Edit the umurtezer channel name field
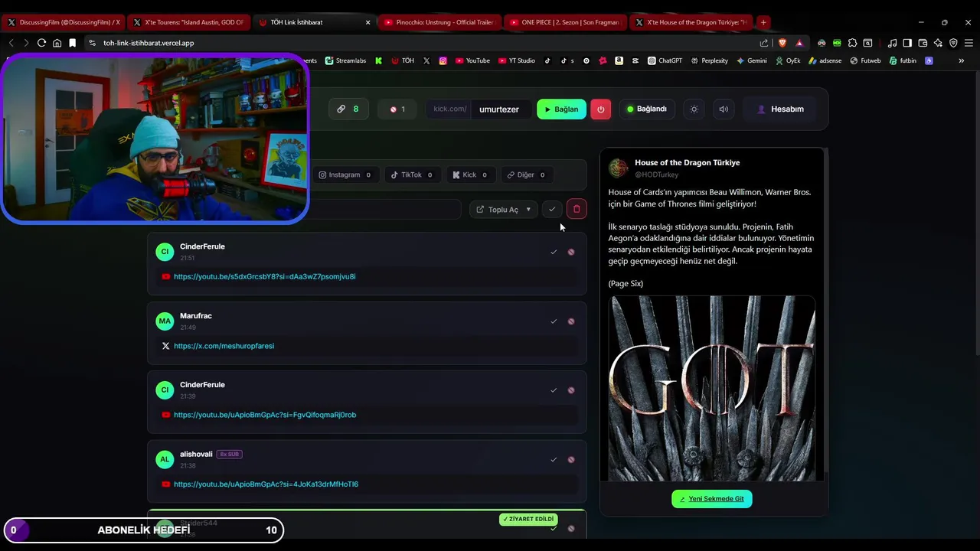The height and width of the screenshot is (551, 980). (499, 109)
